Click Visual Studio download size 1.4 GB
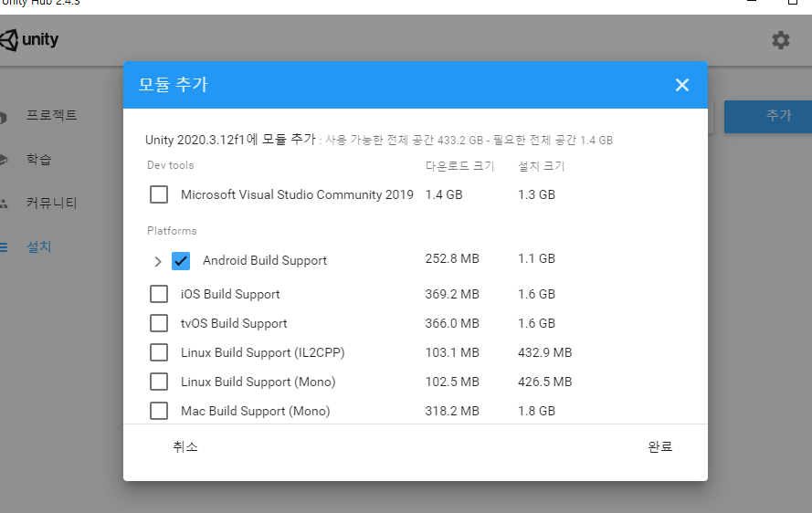Image resolution: width=812 pixels, height=513 pixels. (x=444, y=194)
